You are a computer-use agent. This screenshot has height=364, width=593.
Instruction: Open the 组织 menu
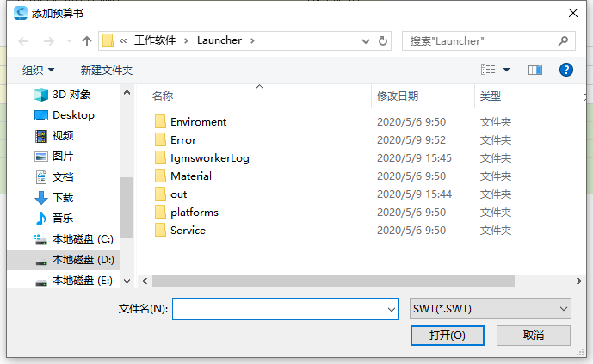[38, 71]
